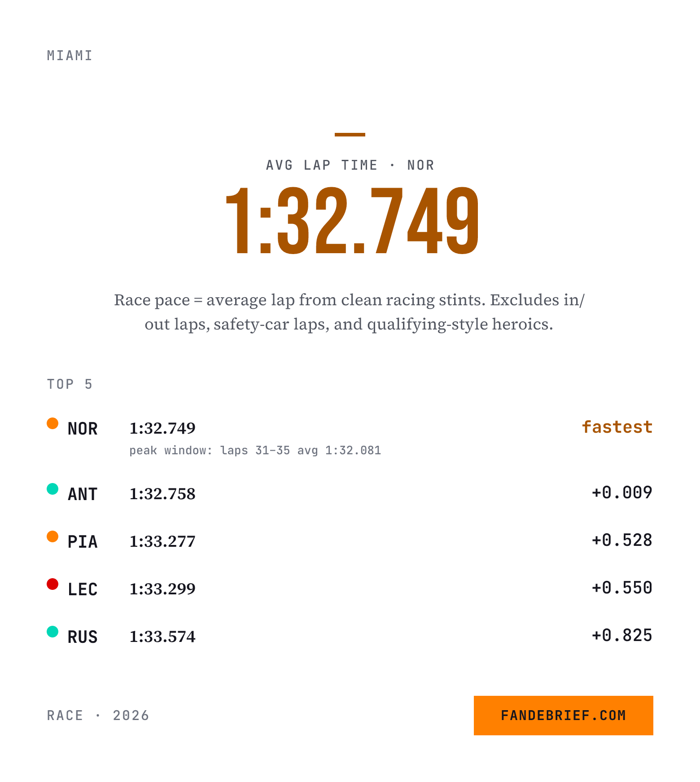Select the MIAMI label at top
Viewport: 700px width, 782px height.
pos(70,56)
